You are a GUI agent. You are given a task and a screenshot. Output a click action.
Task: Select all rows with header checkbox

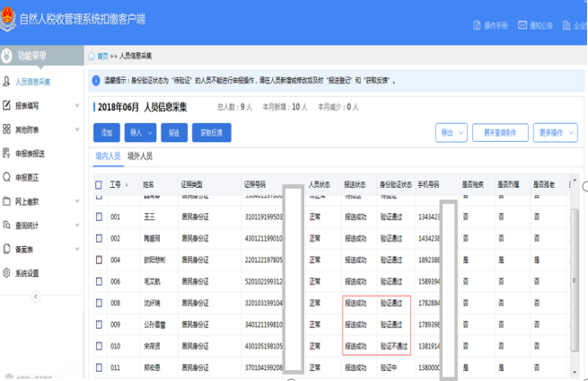point(99,184)
